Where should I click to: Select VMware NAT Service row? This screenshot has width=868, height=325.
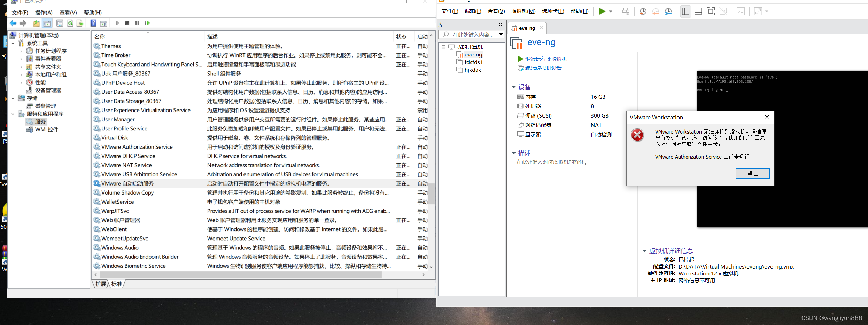coord(260,165)
